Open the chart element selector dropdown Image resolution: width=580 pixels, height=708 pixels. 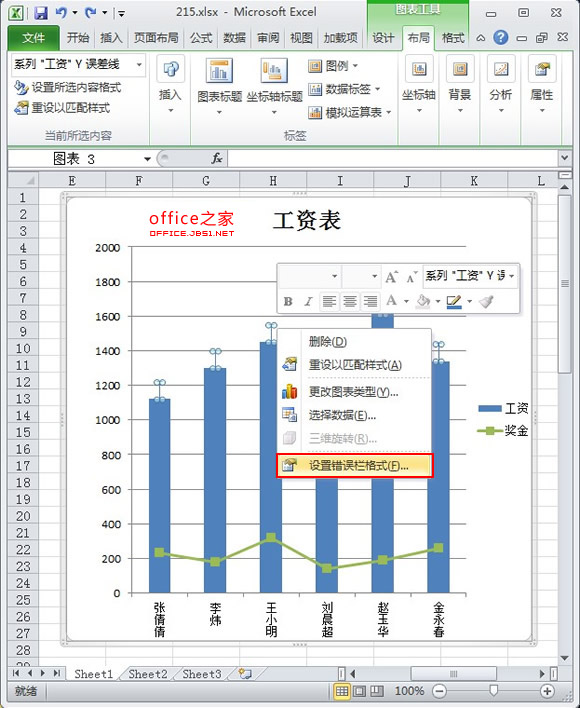[139, 65]
